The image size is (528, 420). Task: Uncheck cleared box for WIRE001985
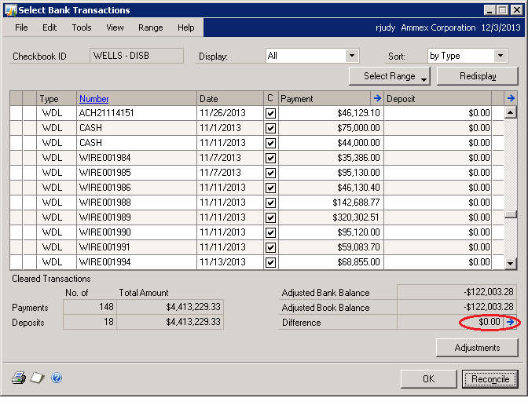click(x=271, y=173)
